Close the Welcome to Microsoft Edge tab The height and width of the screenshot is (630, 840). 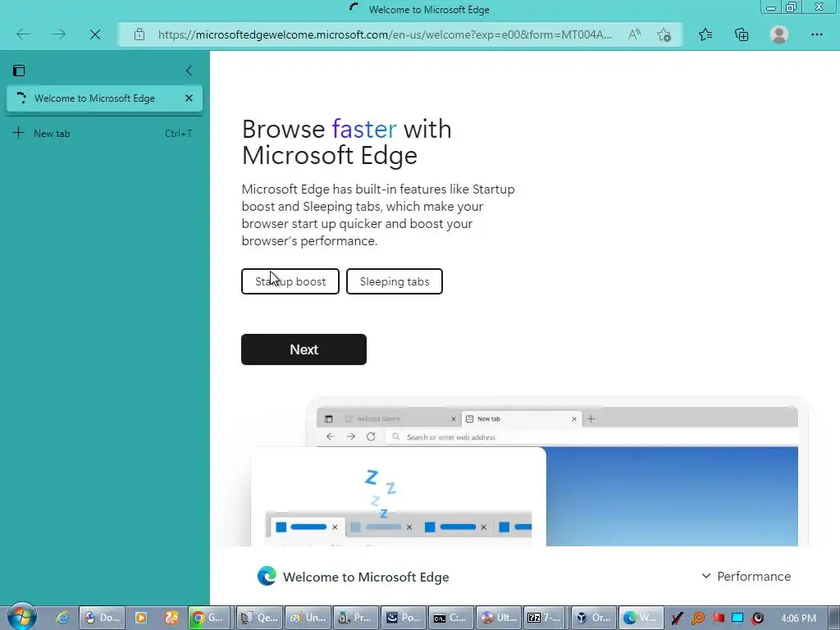(189, 98)
